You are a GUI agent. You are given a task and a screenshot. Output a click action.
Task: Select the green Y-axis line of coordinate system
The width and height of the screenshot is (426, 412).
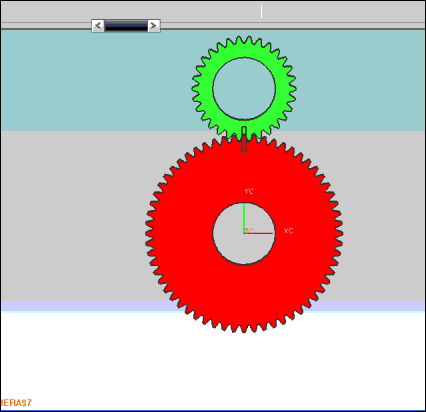[x=244, y=218]
